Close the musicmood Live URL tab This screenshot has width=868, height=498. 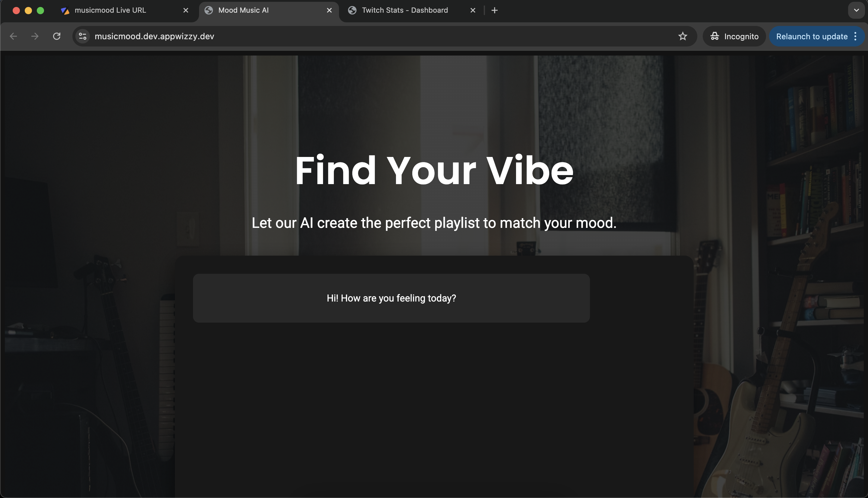tap(185, 10)
